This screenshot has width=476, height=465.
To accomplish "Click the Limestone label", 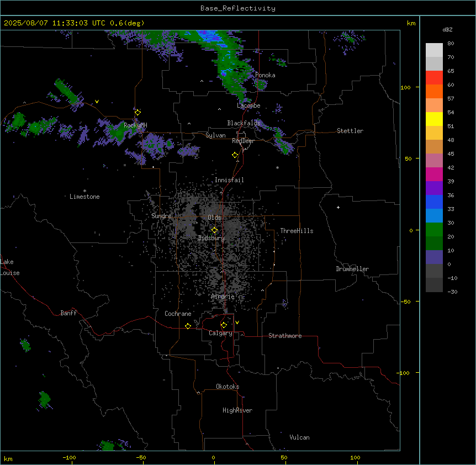I will click(84, 197).
